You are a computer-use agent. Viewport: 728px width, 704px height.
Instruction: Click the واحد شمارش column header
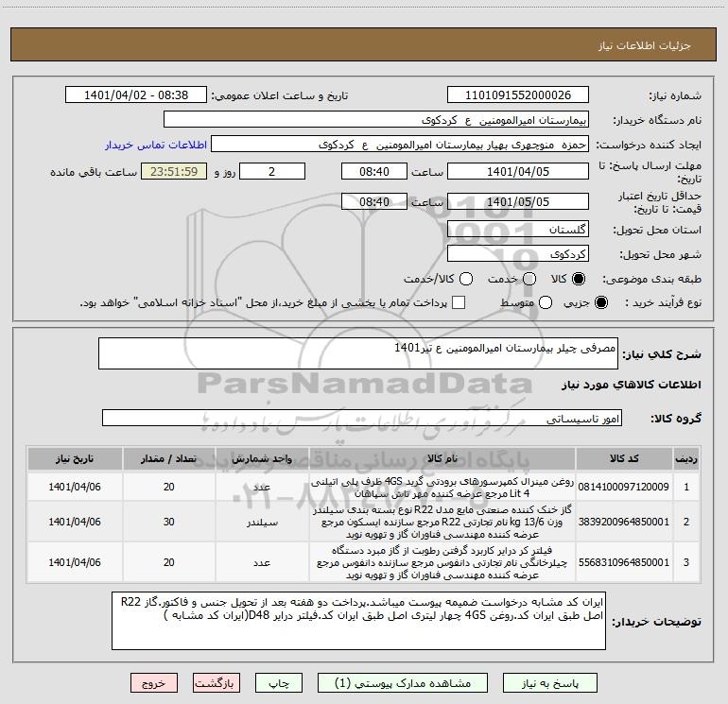(262, 458)
